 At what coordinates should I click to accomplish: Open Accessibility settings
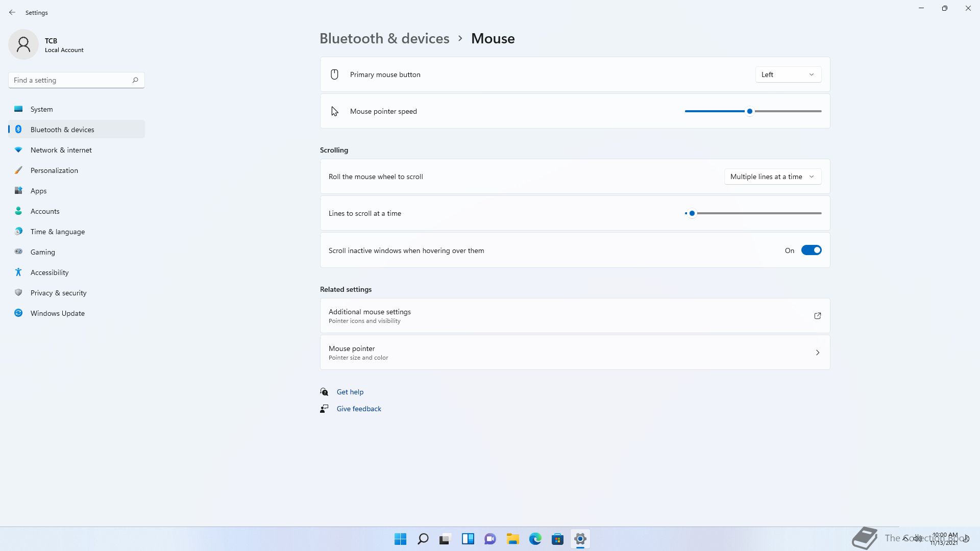(77, 272)
